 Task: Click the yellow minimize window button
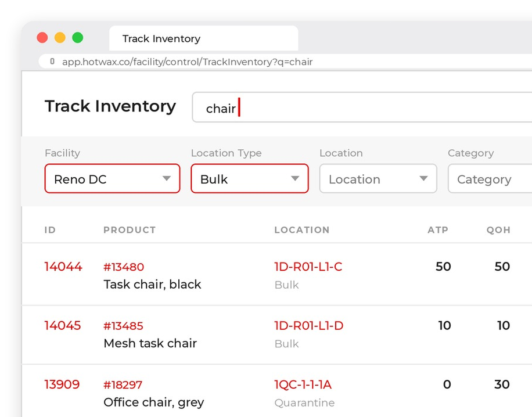click(x=60, y=37)
